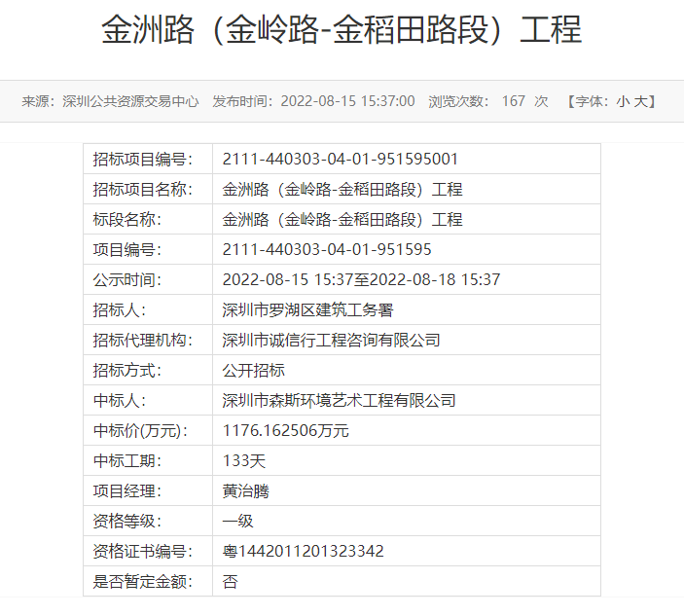The height and width of the screenshot is (616, 684).
Task: Click the 公开招标 bidding method value
Action: 253,371
